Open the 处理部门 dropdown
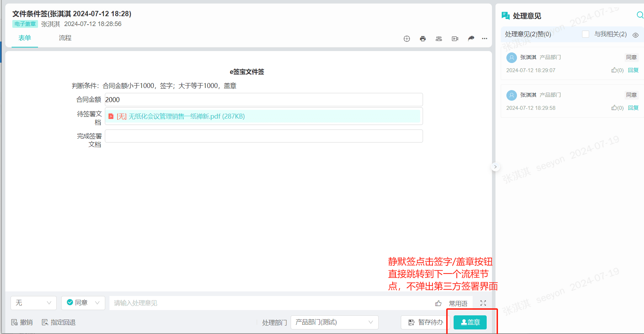Screen dimensions: 644x334 (334, 322)
